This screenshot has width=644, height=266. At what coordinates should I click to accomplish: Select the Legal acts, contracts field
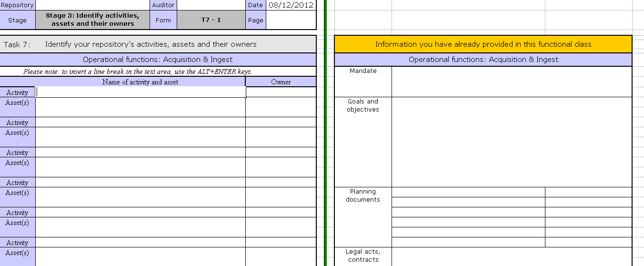tap(512, 256)
